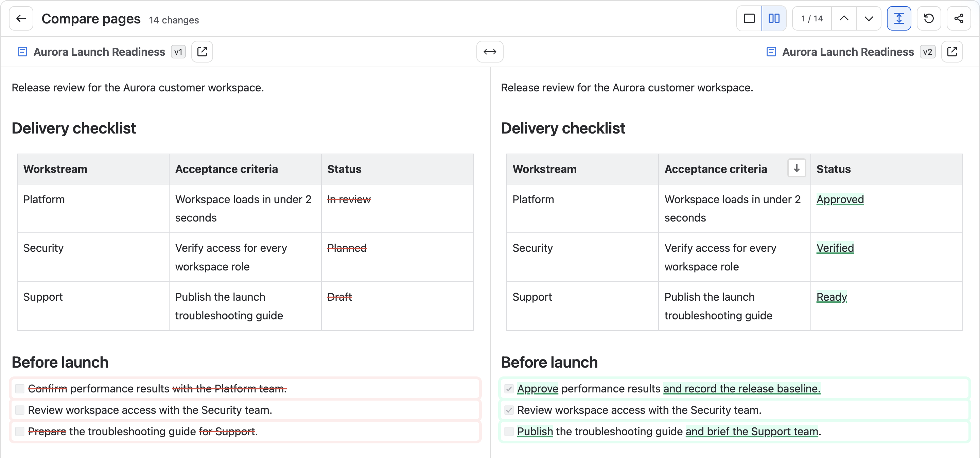Click the added 'Approved' status text

tap(840, 199)
